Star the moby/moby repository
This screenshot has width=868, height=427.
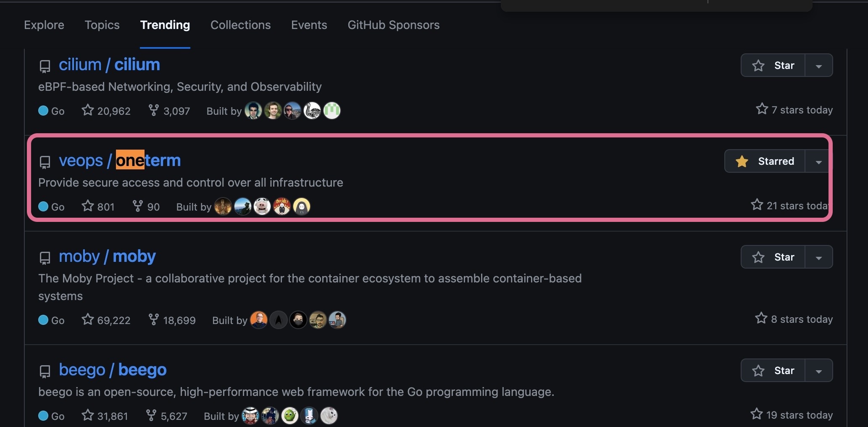(773, 257)
